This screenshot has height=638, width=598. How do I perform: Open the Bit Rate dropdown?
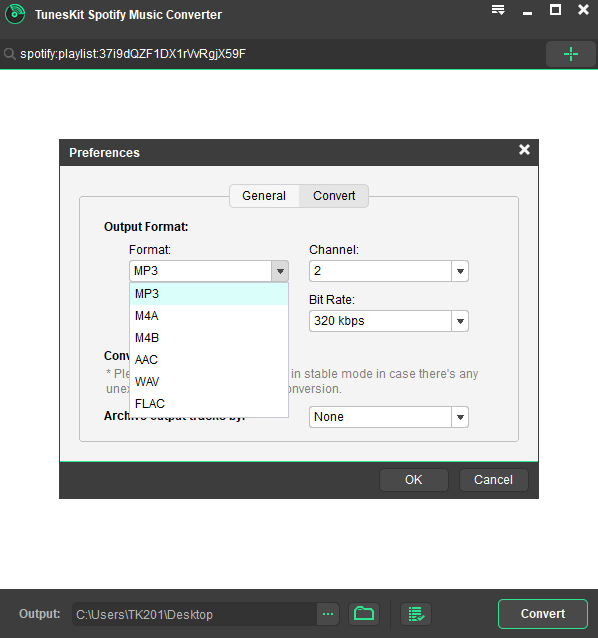click(389, 321)
